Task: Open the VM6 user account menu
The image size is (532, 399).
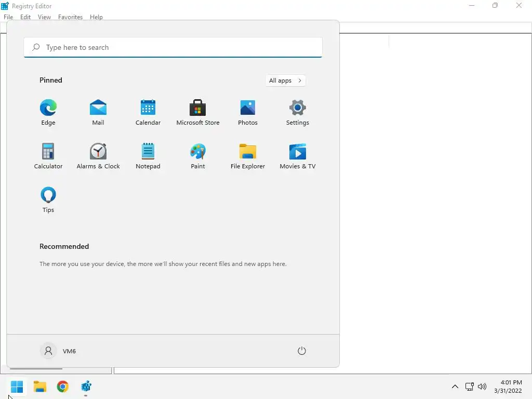Action: click(x=58, y=351)
